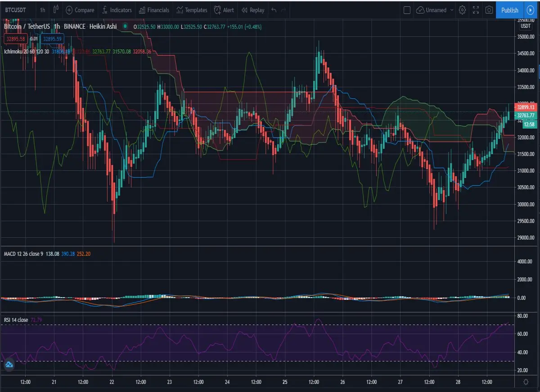This screenshot has height=392, width=540.
Task: Change the 1h timeframe interval
Action: [x=42, y=10]
